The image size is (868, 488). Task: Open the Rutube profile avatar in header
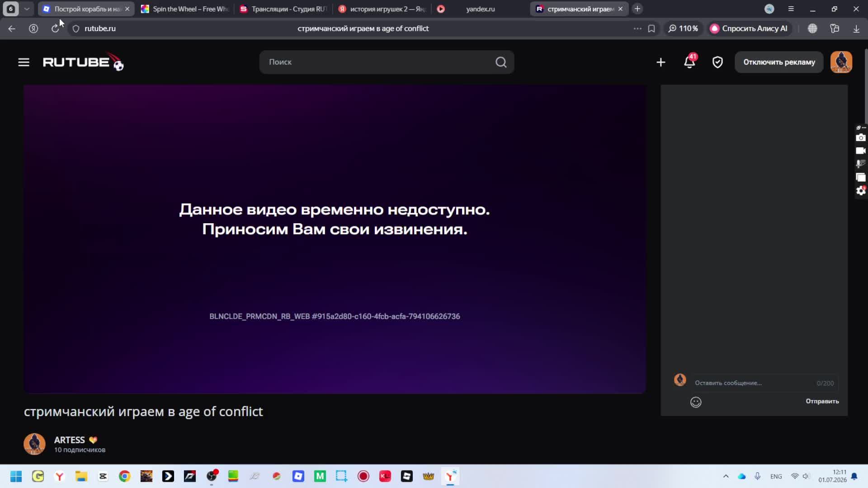pyautogui.click(x=841, y=62)
